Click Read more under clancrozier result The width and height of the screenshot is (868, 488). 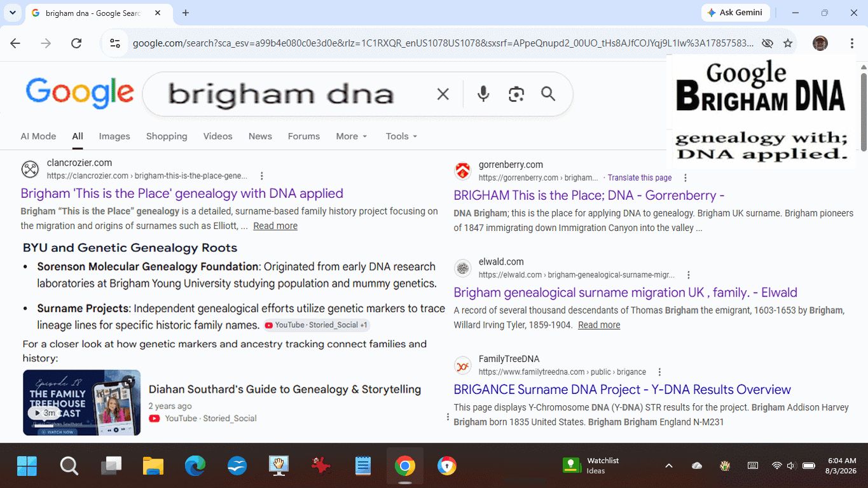tap(275, 226)
